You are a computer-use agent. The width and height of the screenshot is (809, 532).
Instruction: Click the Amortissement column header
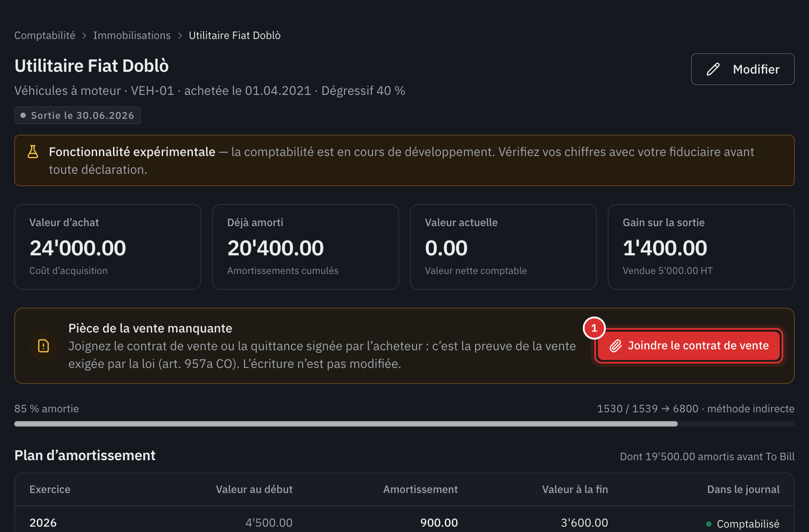420,489
